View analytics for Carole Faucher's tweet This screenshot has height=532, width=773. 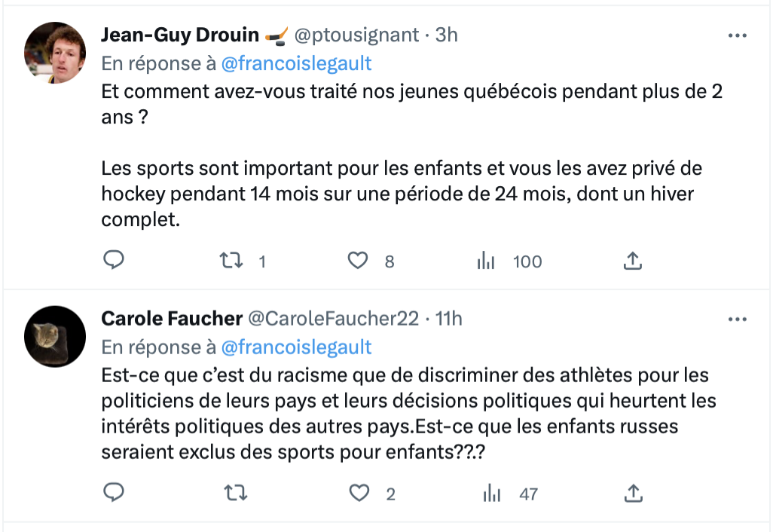pyautogui.click(x=491, y=493)
